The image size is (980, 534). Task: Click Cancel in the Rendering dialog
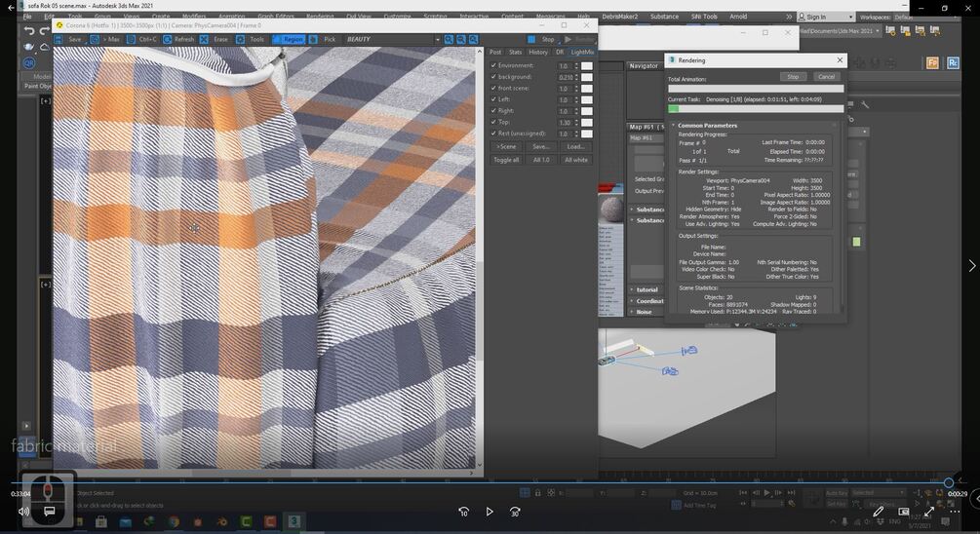[x=826, y=77]
